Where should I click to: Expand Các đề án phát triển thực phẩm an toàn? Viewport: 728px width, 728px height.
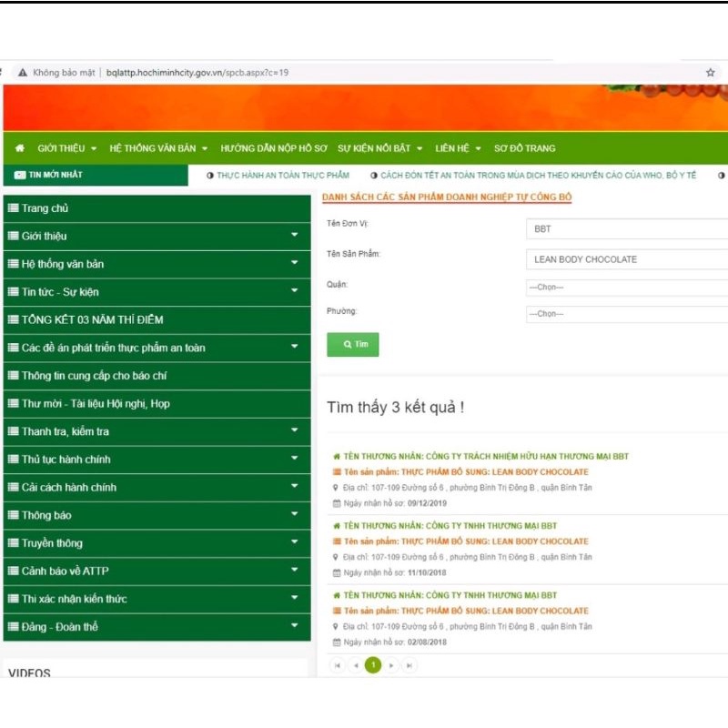(157, 348)
